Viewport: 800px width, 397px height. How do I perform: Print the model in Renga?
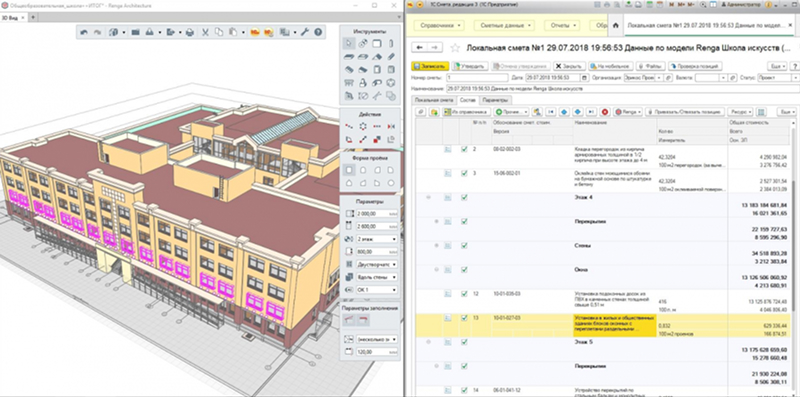point(190,32)
